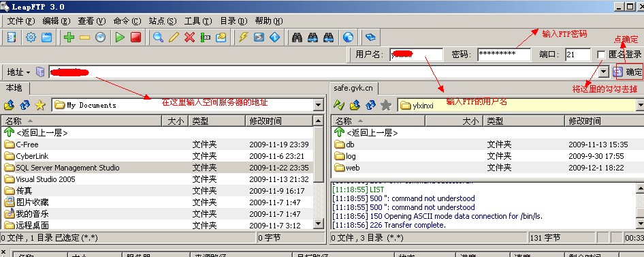The image size is (644, 257).
Task: Click the new folder toolbar icon
Action: coord(221,37)
